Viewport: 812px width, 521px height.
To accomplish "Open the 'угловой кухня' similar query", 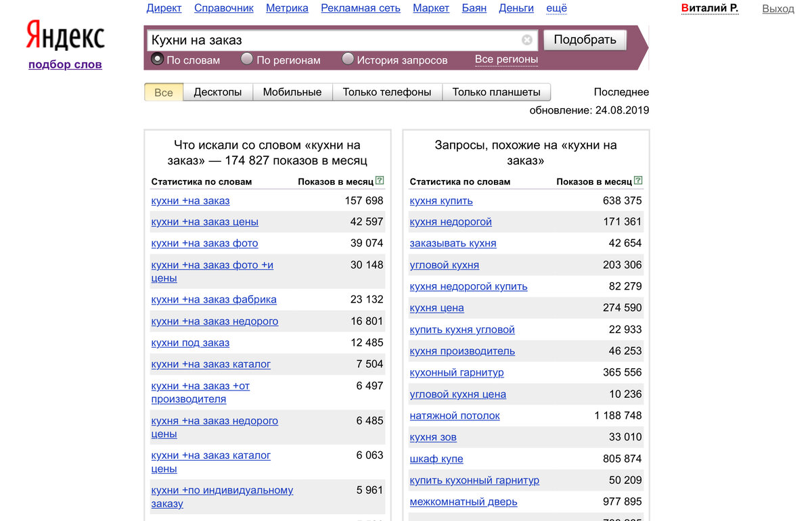I will (444, 265).
